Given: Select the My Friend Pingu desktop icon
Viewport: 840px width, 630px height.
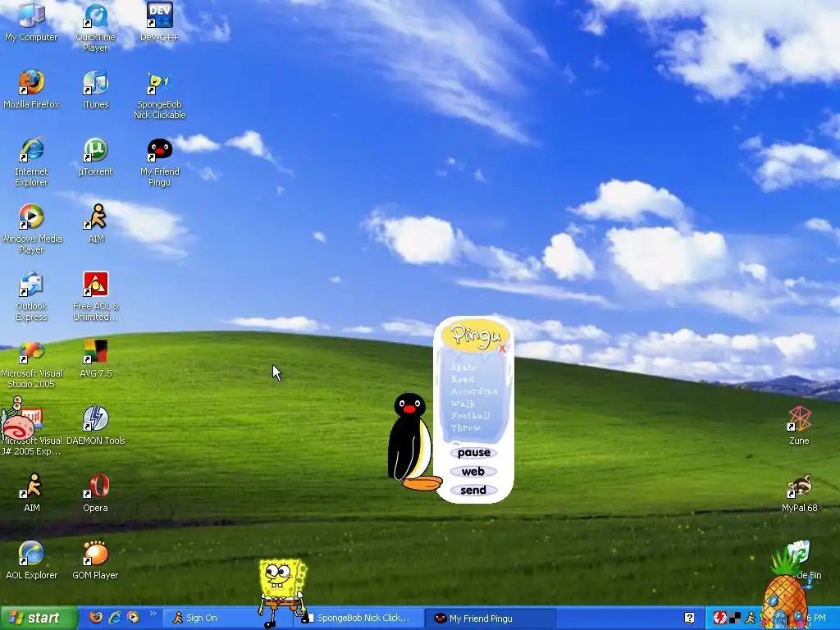Looking at the screenshot, I should (x=159, y=162).
